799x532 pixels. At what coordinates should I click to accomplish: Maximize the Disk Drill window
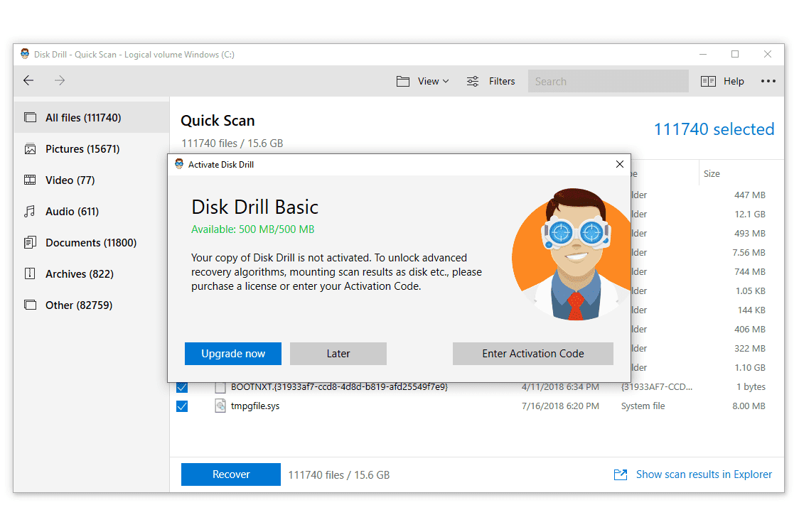(735, 54)
